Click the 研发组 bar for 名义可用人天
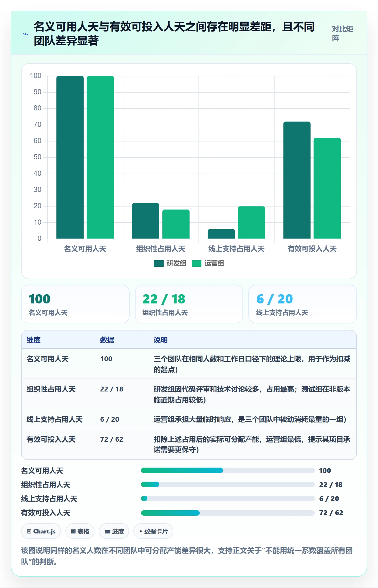Viewport: 378px width, 588px height. point(70,157)
